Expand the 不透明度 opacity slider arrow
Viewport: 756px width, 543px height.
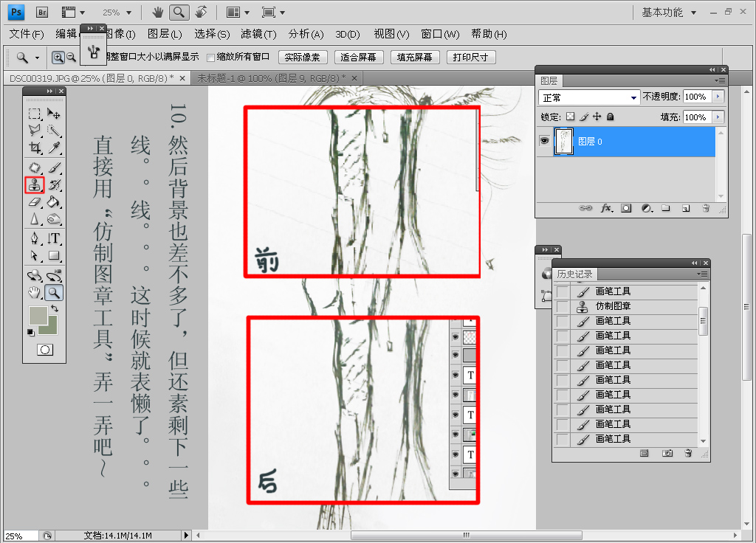(x=718, y=97)
